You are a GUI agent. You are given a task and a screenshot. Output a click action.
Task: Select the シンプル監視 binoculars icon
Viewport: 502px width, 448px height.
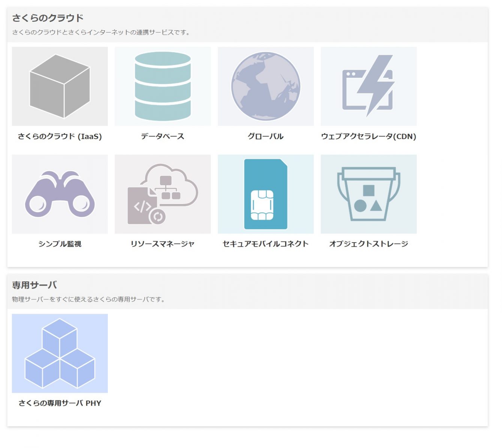[x=60, y=194]
